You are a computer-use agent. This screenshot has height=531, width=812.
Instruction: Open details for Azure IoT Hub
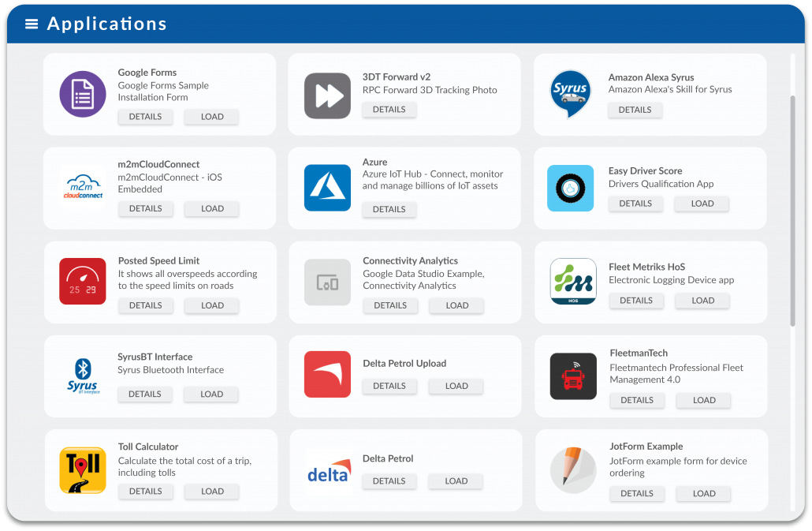pos(390,209)
